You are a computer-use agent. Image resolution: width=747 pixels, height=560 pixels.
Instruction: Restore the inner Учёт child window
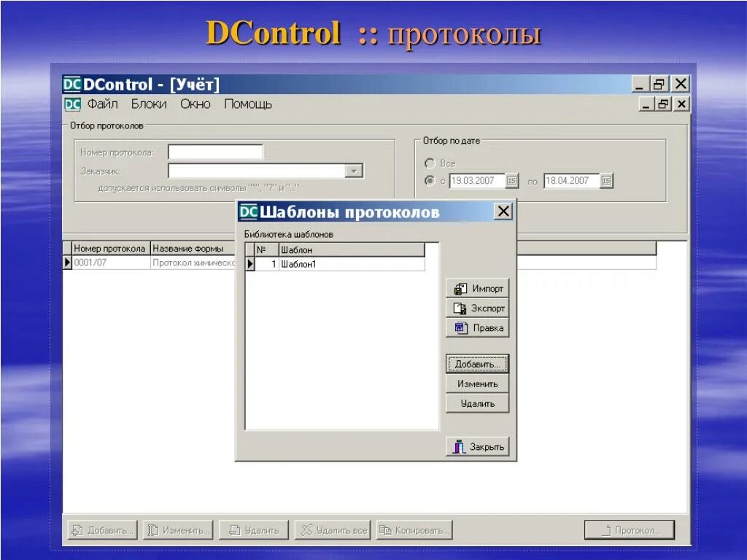tap(662, 104)
